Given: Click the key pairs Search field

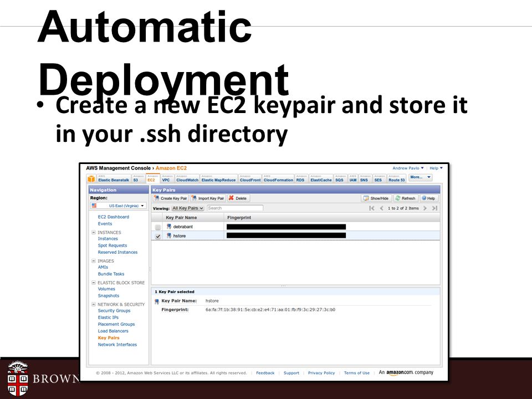Looking at the screenshot, I should tap(235, 208).
